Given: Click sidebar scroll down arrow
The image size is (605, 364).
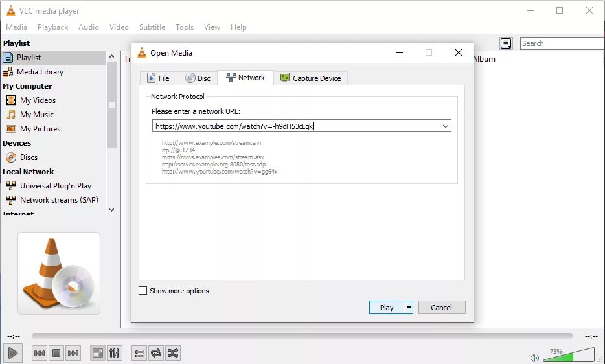Looking at the screenshot, I should (111, 210).
